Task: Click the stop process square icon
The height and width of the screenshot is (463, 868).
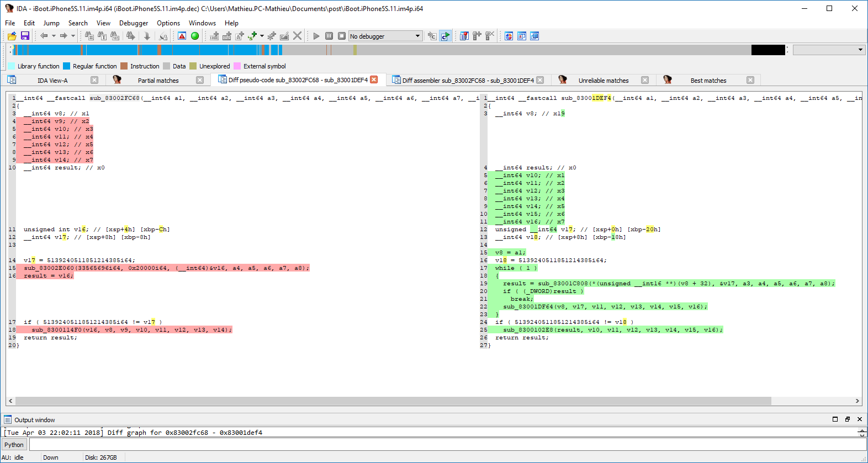Action: (x=342, y=36)
